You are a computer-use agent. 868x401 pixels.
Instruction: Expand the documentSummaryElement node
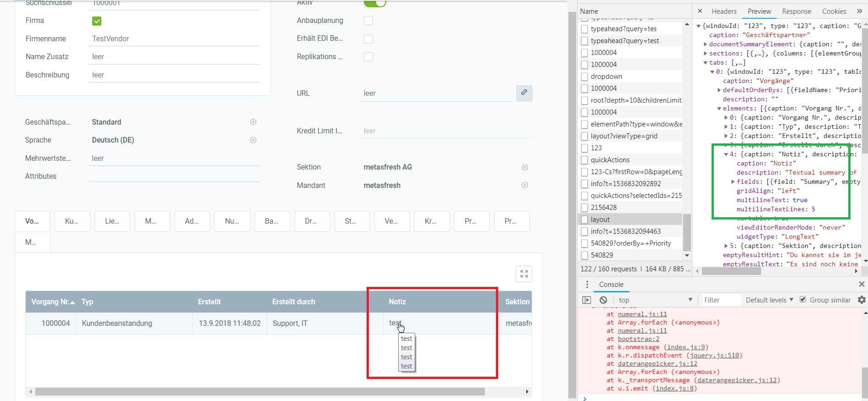pos(706,44)
